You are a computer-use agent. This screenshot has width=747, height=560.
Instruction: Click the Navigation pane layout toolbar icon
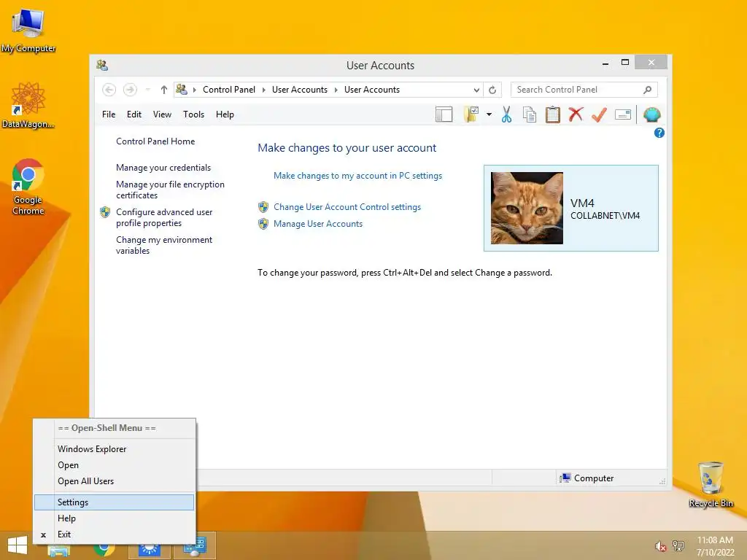(x=444, y=114)
